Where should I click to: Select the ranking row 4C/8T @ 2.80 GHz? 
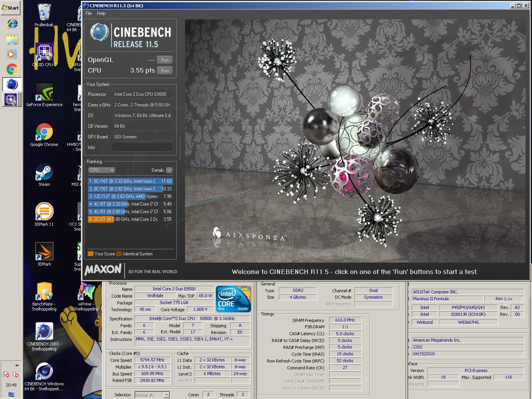[130, 212]
